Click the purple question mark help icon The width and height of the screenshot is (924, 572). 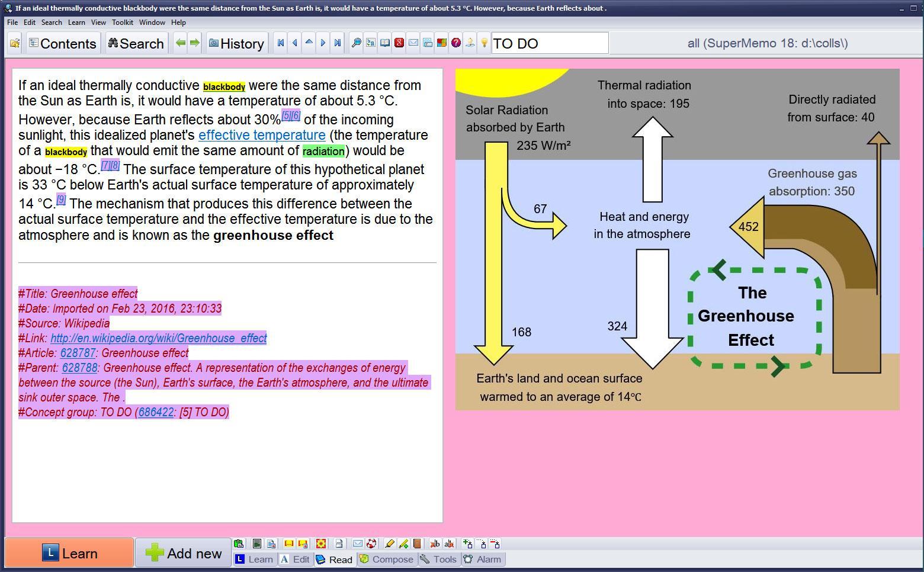tap(455, 43)
